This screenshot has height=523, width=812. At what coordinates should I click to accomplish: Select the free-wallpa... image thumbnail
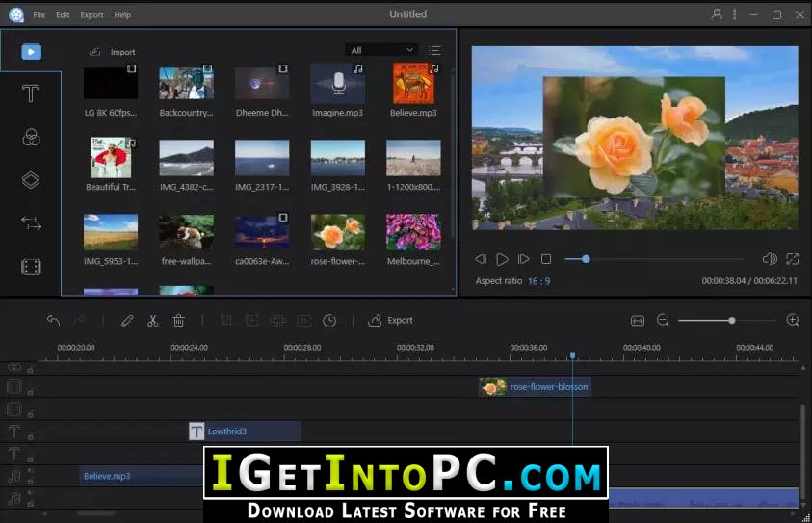click(x=187, y=232)
